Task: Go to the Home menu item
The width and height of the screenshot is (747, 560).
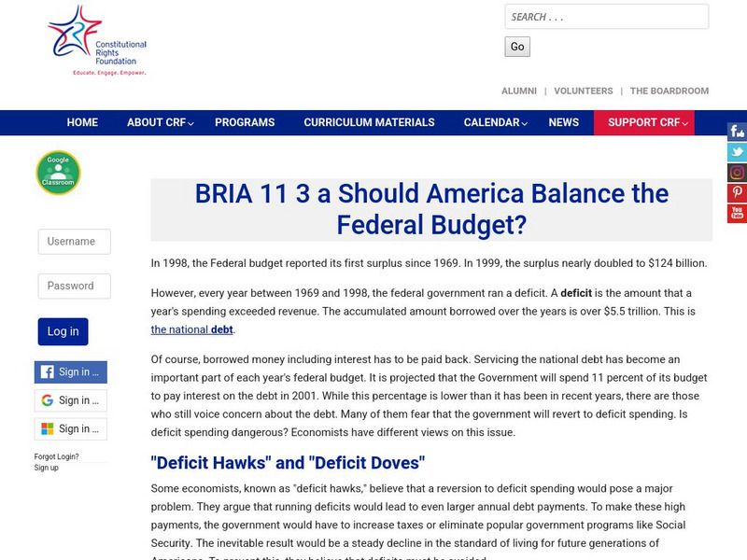Action: click(82, 122)
